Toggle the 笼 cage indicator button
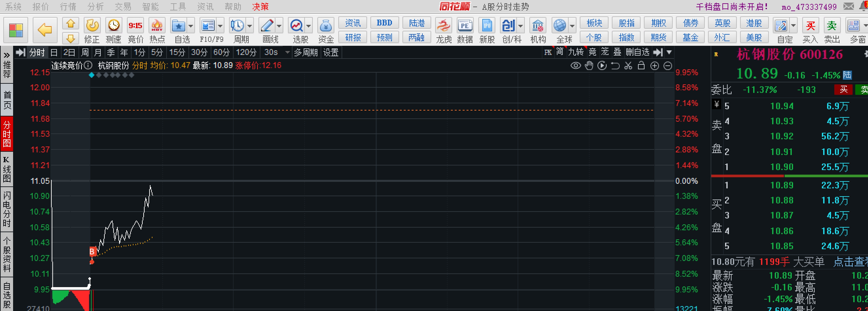868x311 pixels. click(605, 52)
